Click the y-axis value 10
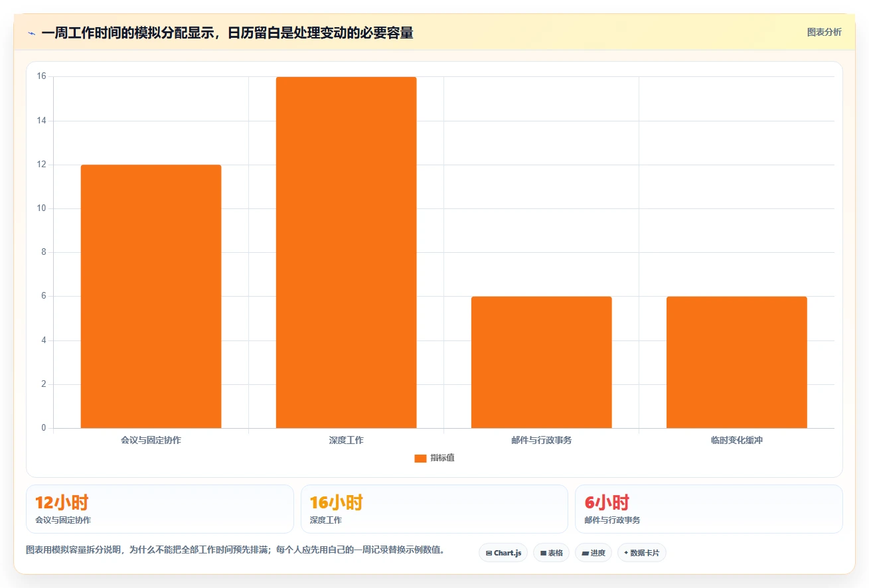This screenshot has width=869, height=588. point(42,208)
